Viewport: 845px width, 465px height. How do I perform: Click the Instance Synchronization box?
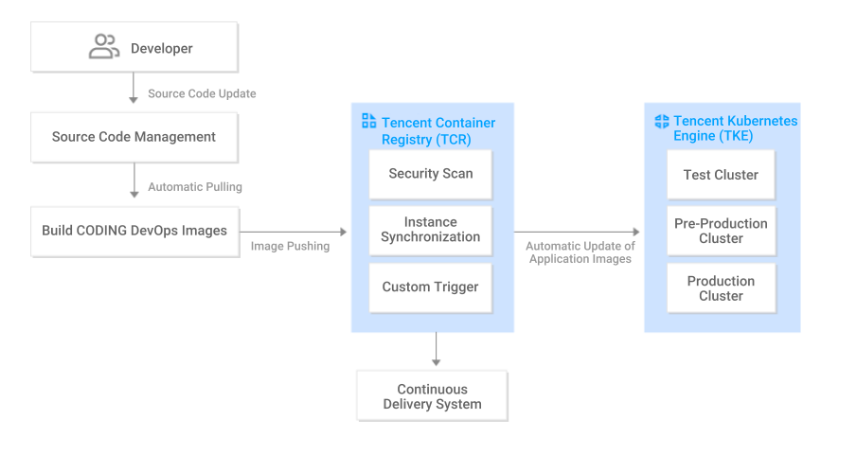point(431,230)
